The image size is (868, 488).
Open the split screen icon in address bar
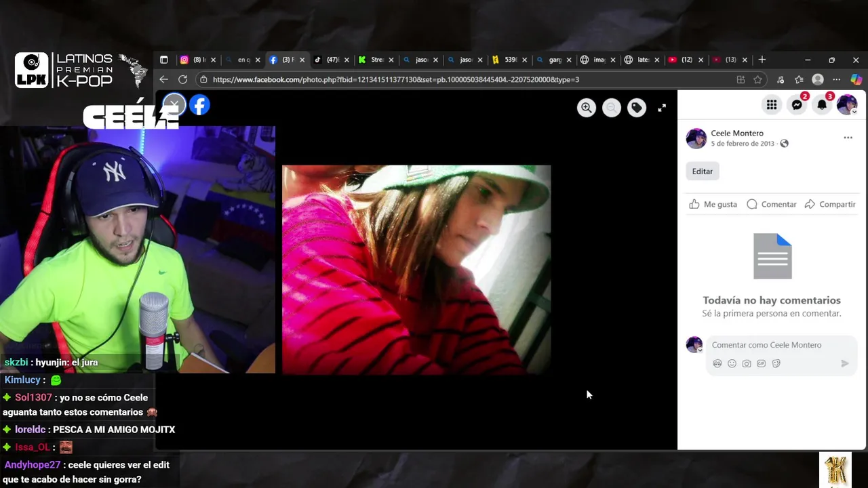coord(741,79)
